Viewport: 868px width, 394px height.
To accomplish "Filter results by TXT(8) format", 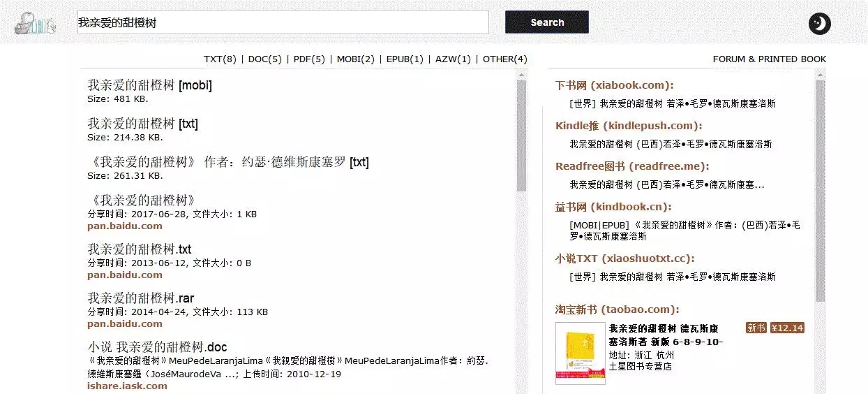I will tap(220, 59).
